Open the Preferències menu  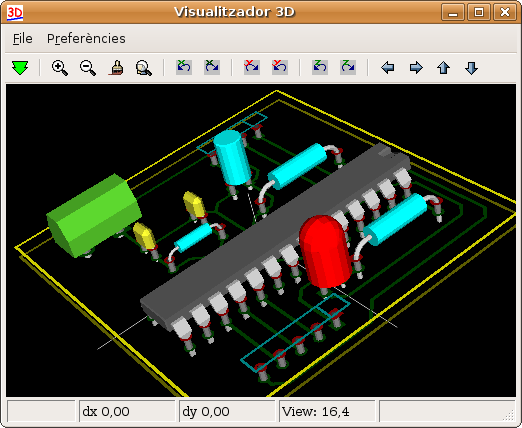(86, 39)
